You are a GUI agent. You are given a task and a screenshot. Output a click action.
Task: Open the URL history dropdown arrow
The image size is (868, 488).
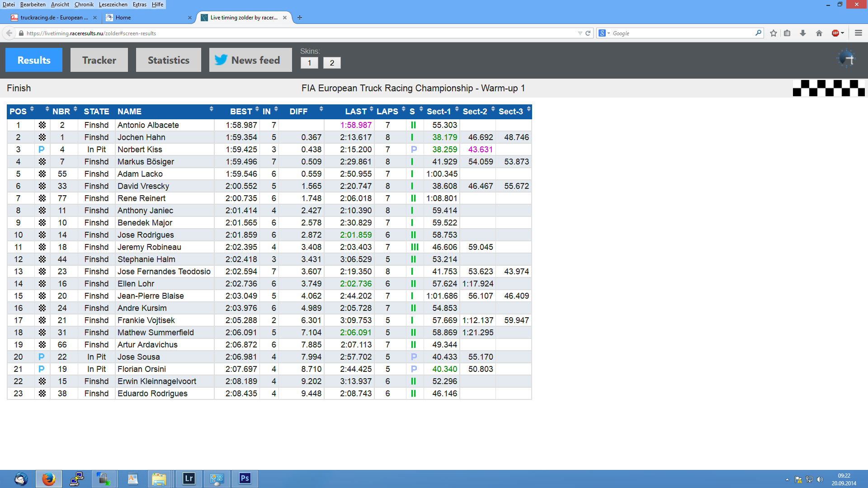[x=580, y=33]
